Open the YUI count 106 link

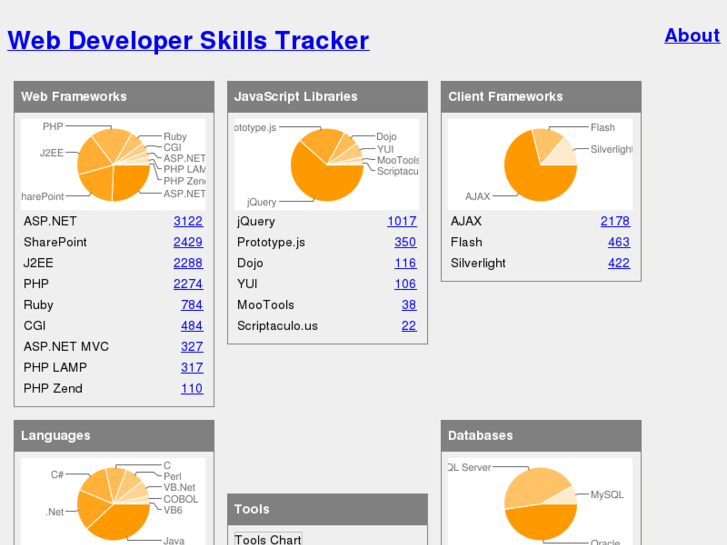tap(405, 284)
